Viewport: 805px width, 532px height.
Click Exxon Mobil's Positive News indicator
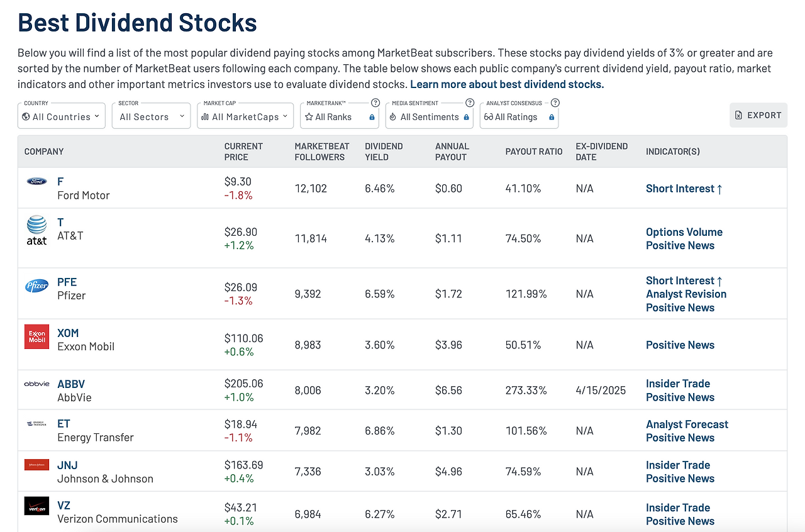click(x=680, y=345)
